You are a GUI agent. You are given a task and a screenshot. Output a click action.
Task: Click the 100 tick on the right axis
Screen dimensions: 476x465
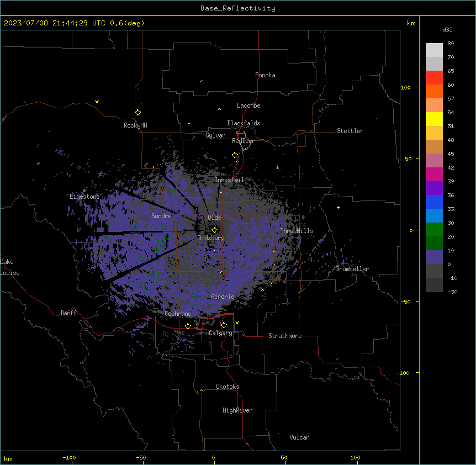pyautogui.click(x=405, y=87)
